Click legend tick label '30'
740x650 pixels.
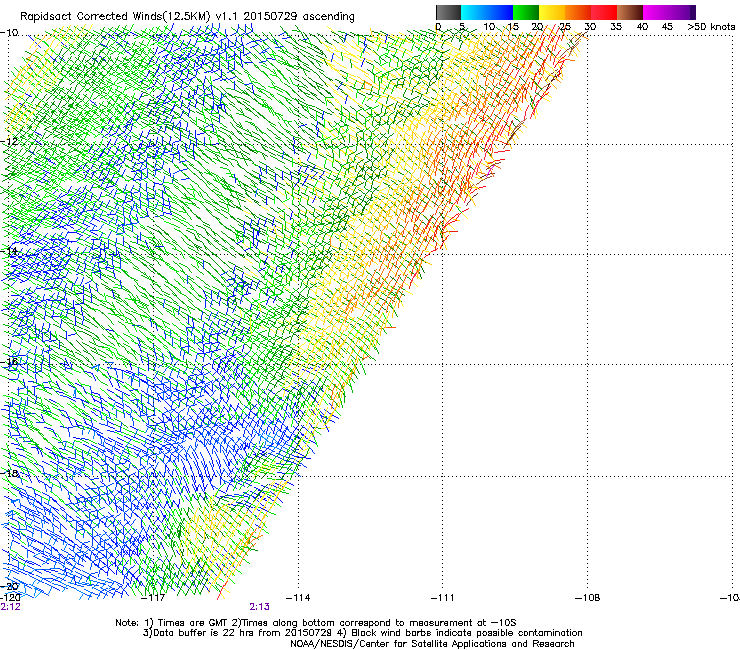click(590, 27)
